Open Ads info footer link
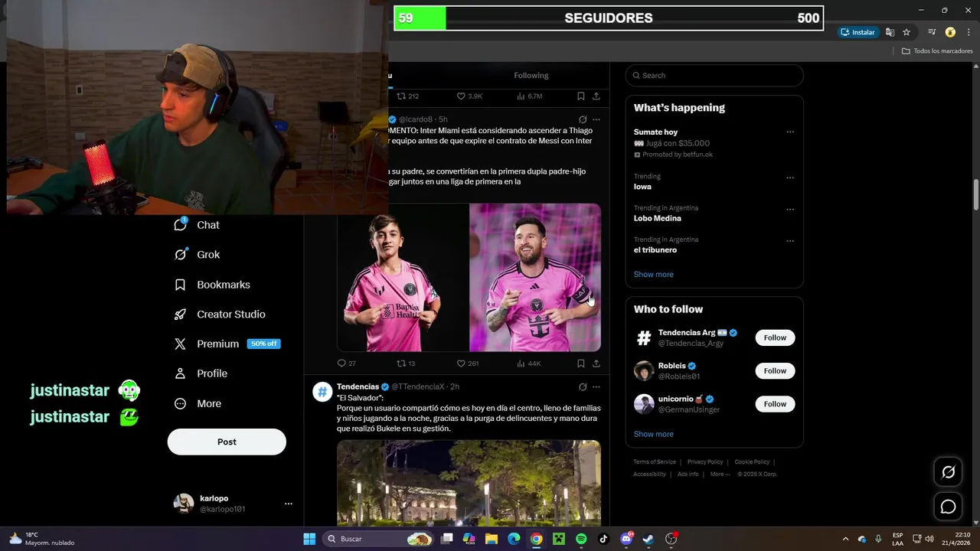The image size is (980, 551). click(x=688, y=474)
